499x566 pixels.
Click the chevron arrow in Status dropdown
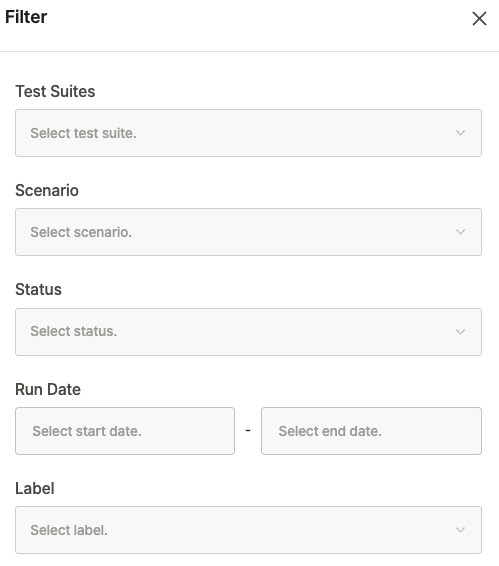(460, 331)
